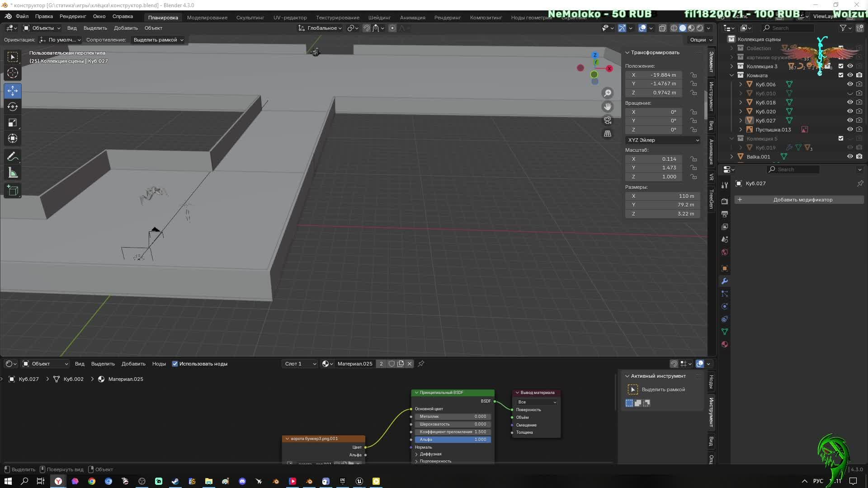Switch to the 'Моделирование' workspace tab
Screen dimensions: 868x488
tap(207, 17)
